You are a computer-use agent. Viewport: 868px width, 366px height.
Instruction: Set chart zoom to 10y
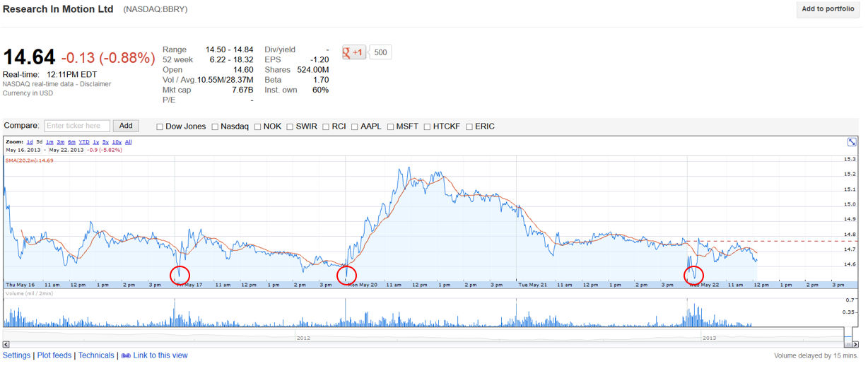(117, 142)
